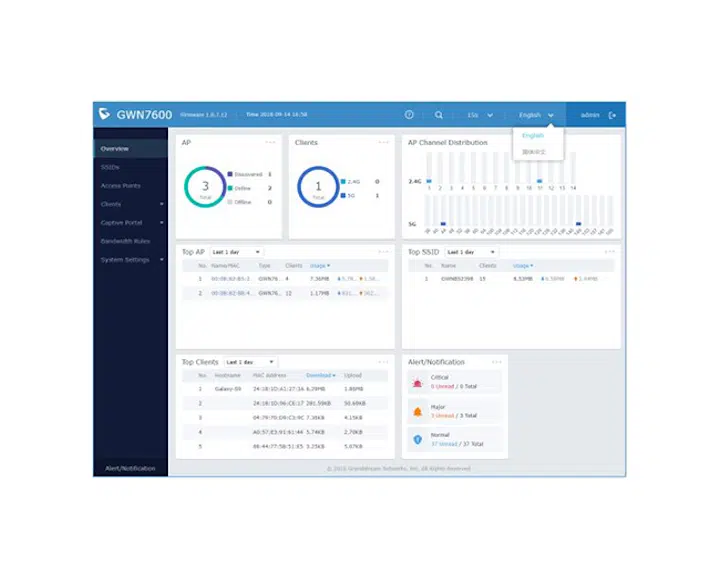Open the Clients panel three-dot menu
The image size is (701, 570).
tap(384, 143)
